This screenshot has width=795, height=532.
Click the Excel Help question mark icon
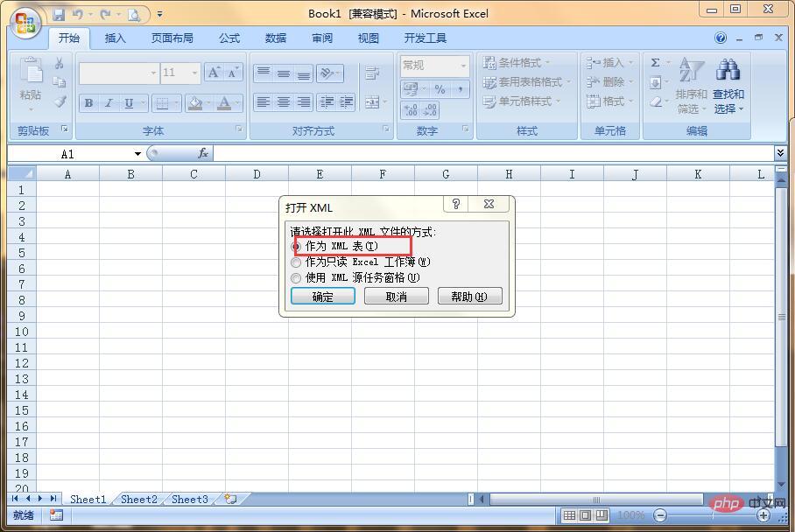[721, 38]
